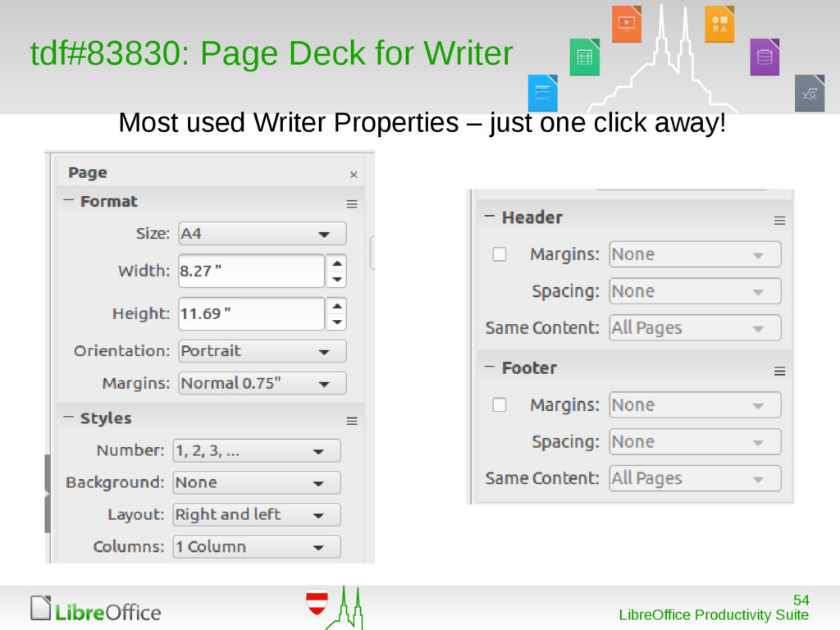840x630 pixels.
Task: Click the Height input field
Action: (x=251, y=313)
